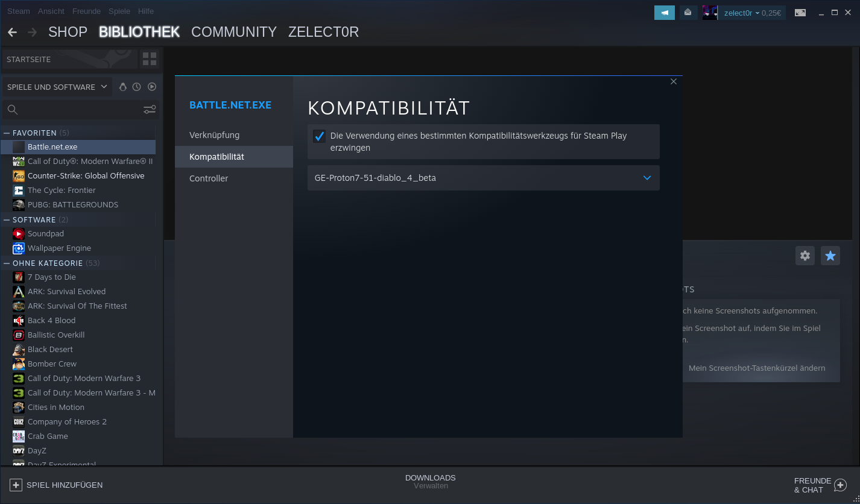Open the Friends & Chat plus icon
The width and height of the screenshot is (860, 504).
coord(841,485)
